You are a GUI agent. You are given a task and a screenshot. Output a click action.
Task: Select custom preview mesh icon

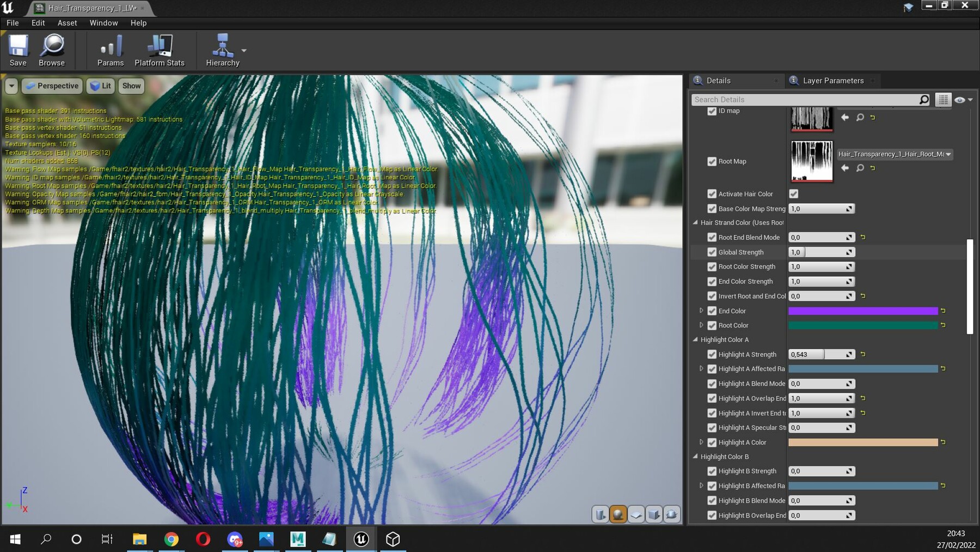tap(672, 514)
